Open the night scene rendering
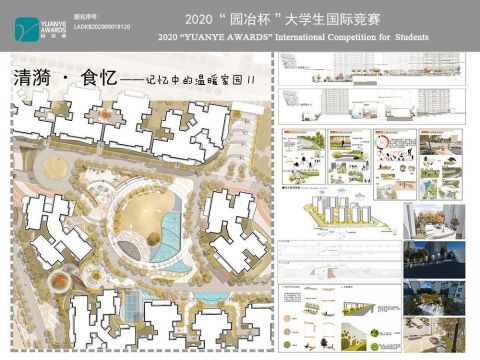 tap(434, 260)
